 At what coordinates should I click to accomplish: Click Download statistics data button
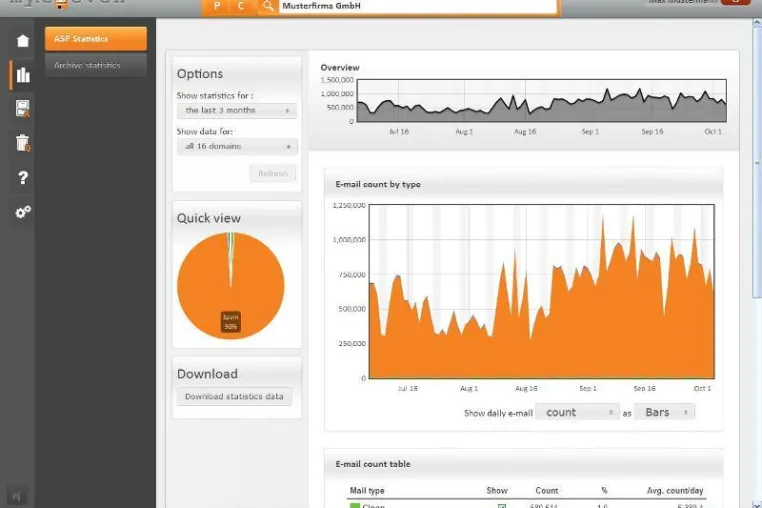pyautogui.click(x=234, y=397)
